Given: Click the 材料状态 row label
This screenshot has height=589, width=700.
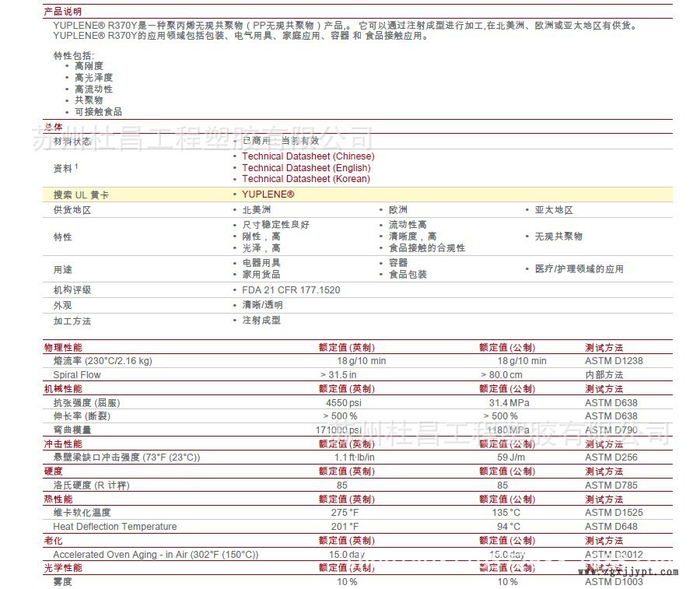Looking at the screenshot, I should (x=72, y=142).
